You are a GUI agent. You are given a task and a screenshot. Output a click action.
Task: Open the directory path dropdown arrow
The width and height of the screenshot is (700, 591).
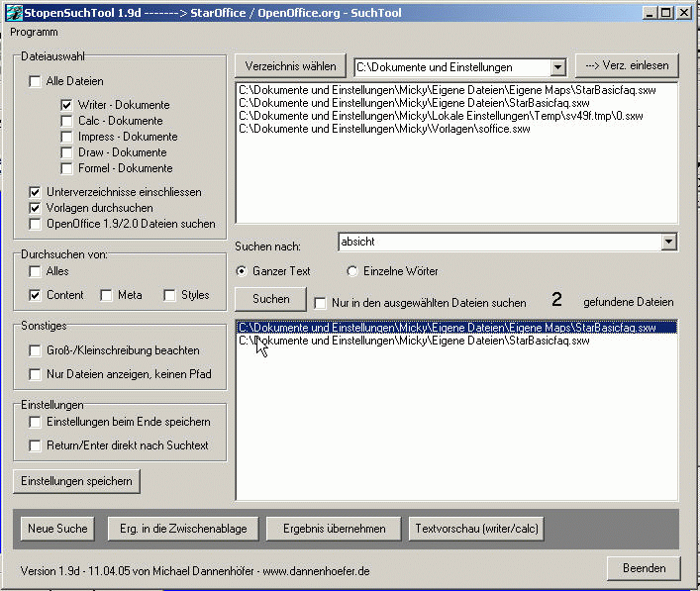click(x=557, y=68)
